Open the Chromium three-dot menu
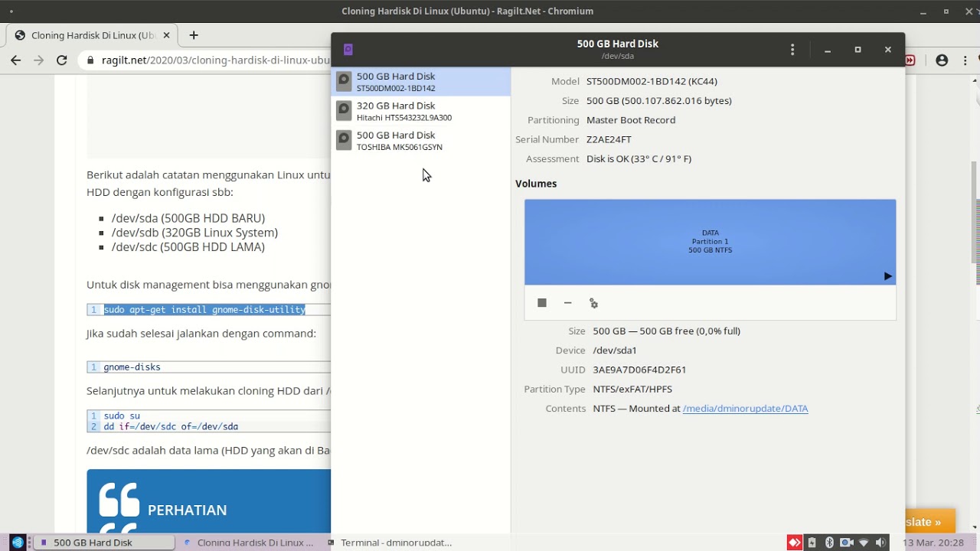This screenshot has width=980, height=551. 966,60
